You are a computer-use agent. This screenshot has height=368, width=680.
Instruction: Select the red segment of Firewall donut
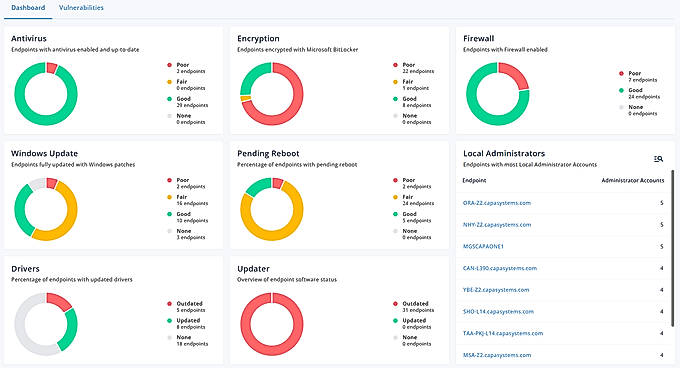516,74
